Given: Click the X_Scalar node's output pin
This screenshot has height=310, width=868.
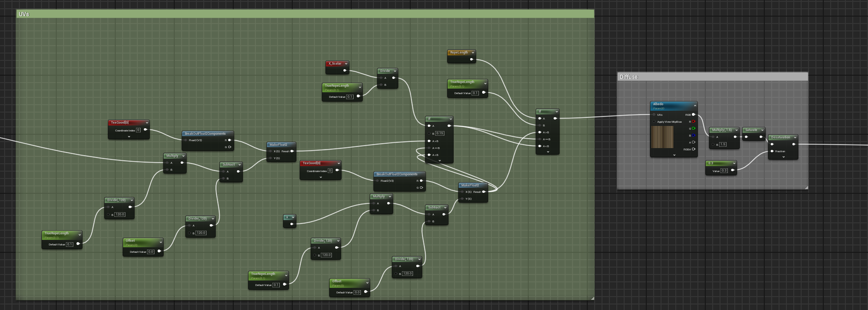Looking at the screenshot, I should coord(345,71).
